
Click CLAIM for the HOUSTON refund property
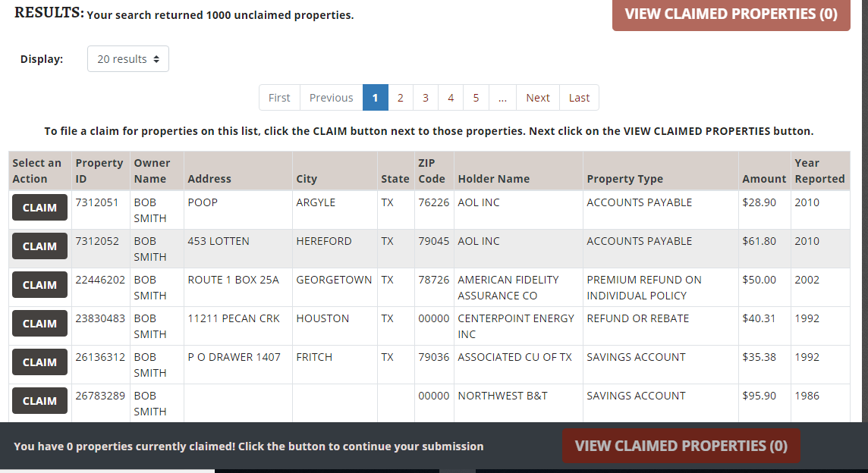(39, 323)
